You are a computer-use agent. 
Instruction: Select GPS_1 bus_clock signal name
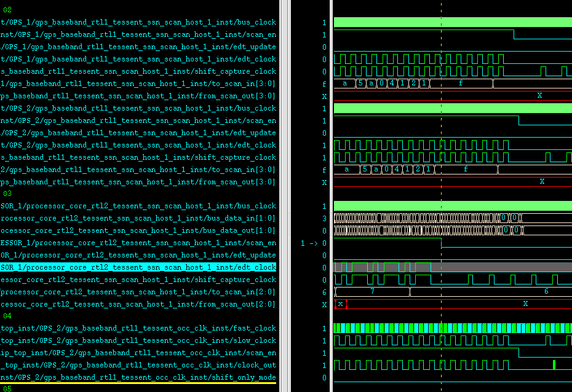click(138, 22)
